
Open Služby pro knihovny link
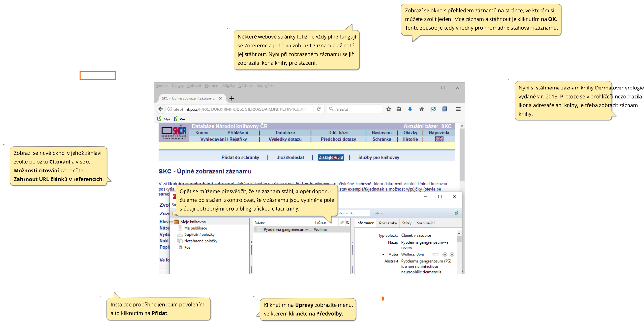(x=379, y=157)
